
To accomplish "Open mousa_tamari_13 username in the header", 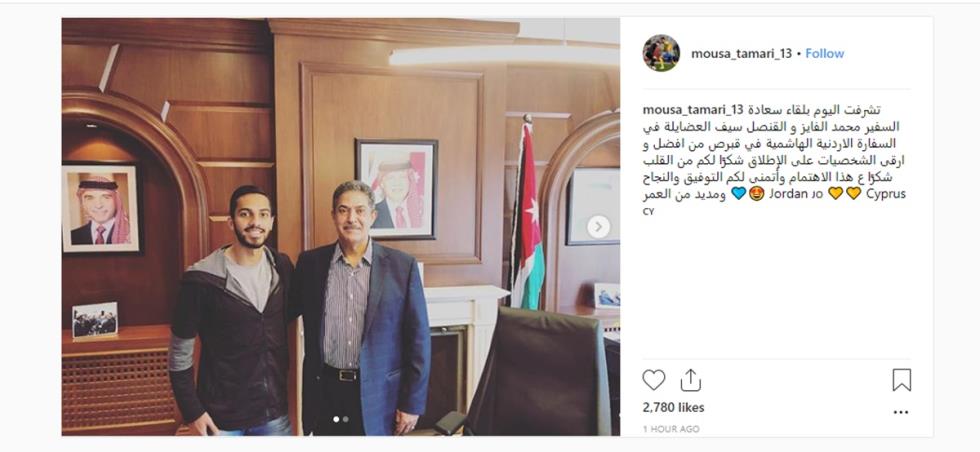I will click(x=741, y=54).
